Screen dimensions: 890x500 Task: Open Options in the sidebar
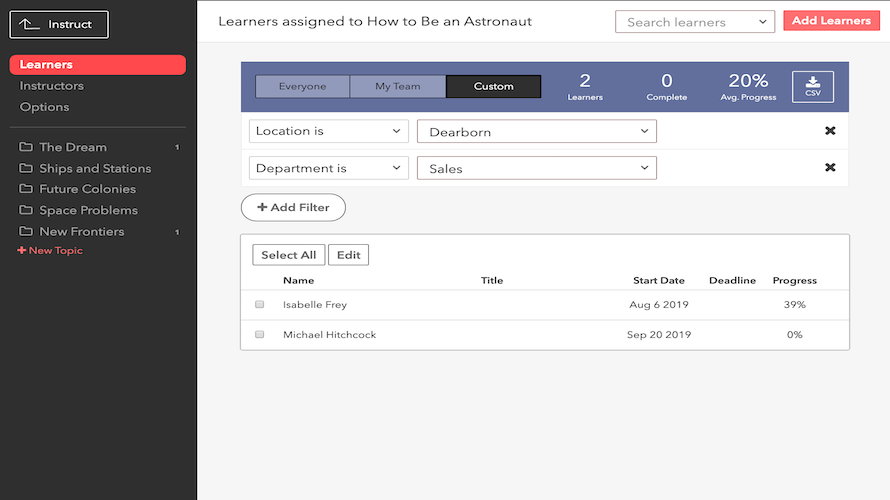45,107
